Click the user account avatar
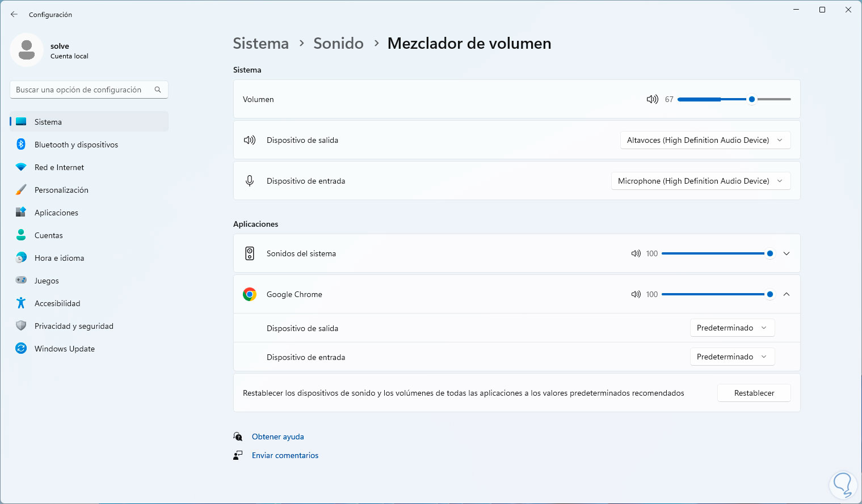 pos(27,50)
